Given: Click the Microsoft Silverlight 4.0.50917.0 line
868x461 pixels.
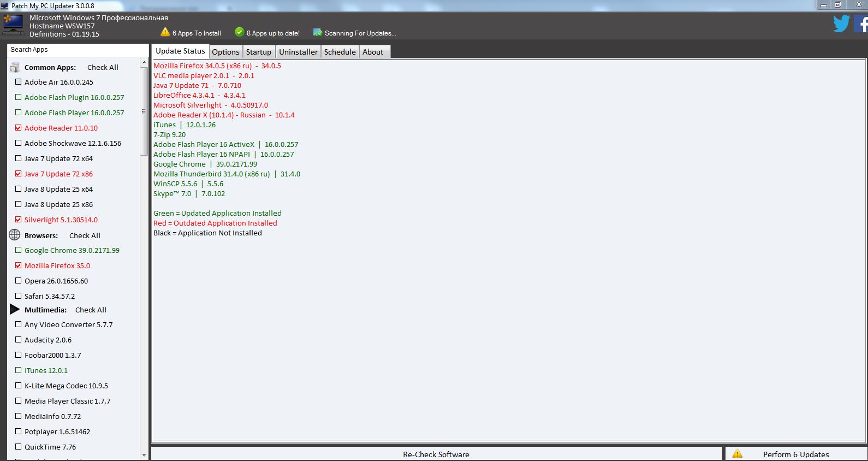Looking at the screenshot, I should 211,105.
